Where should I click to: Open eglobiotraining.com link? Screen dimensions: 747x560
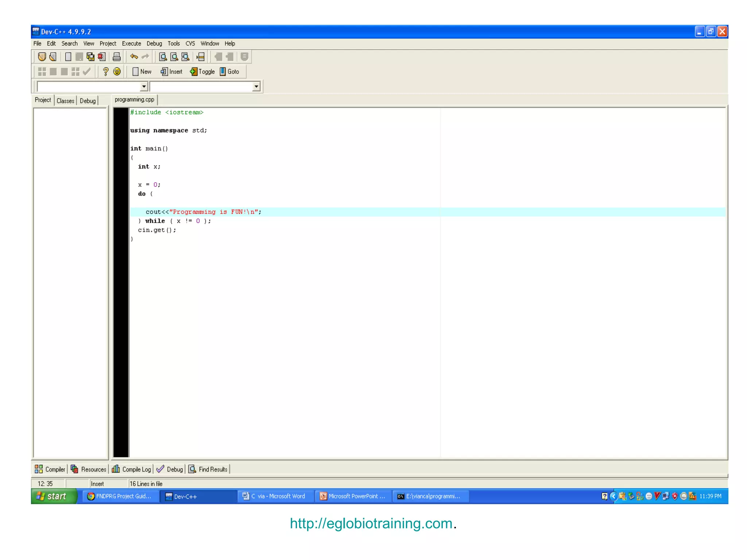(371, 524)
